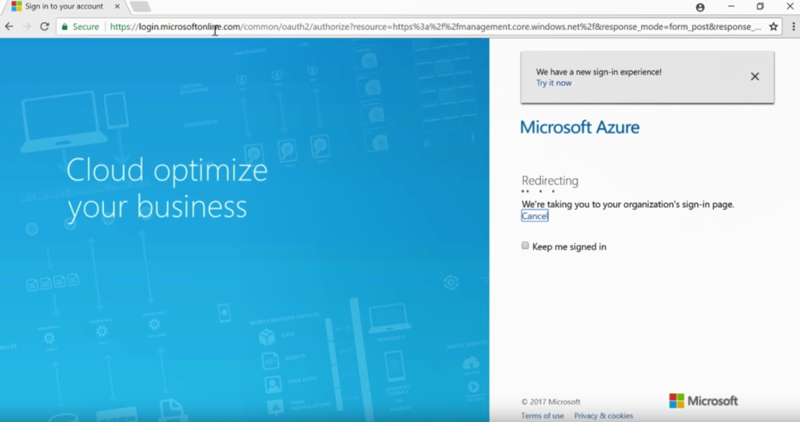This screenshot has height=422, width=800.
Task: Bookmark this page with the star icon
Action: (773, 27)
